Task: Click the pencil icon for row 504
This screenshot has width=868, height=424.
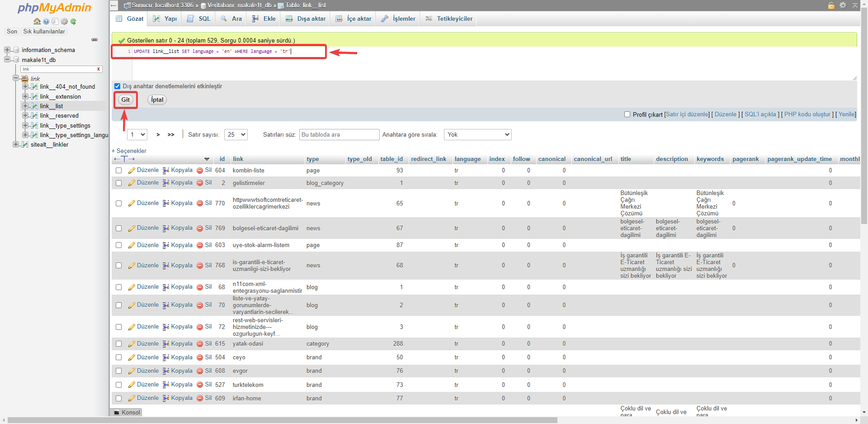Action: point(132,357)
